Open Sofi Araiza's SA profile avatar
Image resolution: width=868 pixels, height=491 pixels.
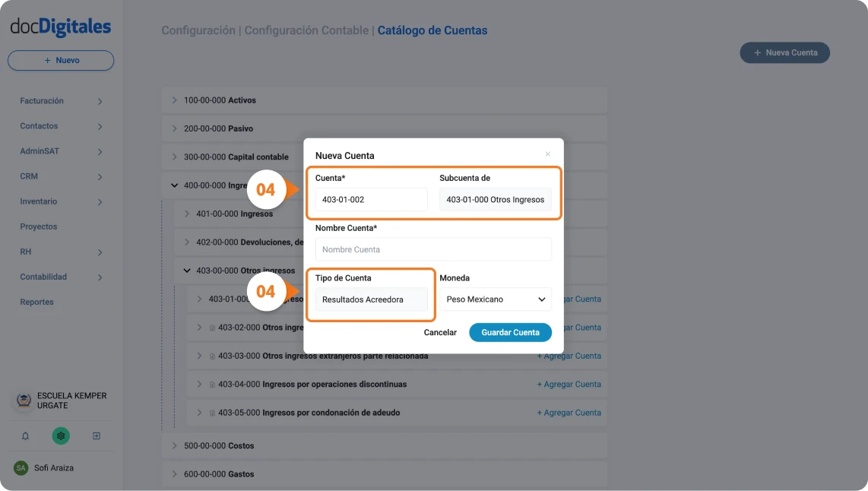[22, 468]
